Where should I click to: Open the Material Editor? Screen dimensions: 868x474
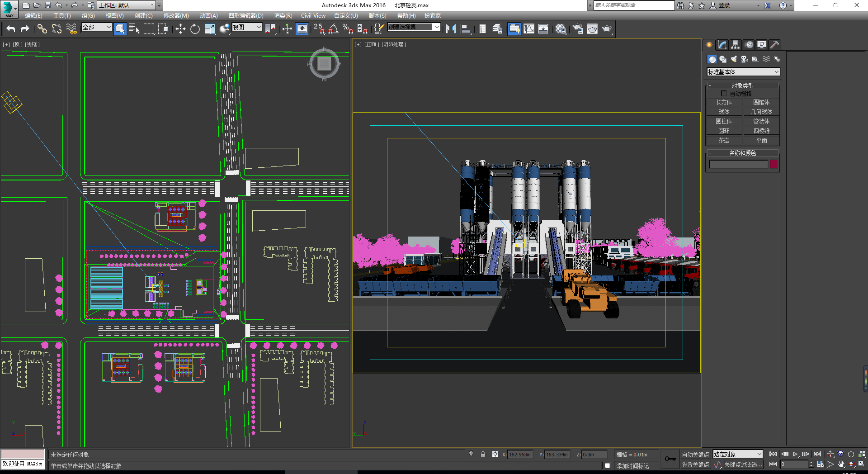561,29
